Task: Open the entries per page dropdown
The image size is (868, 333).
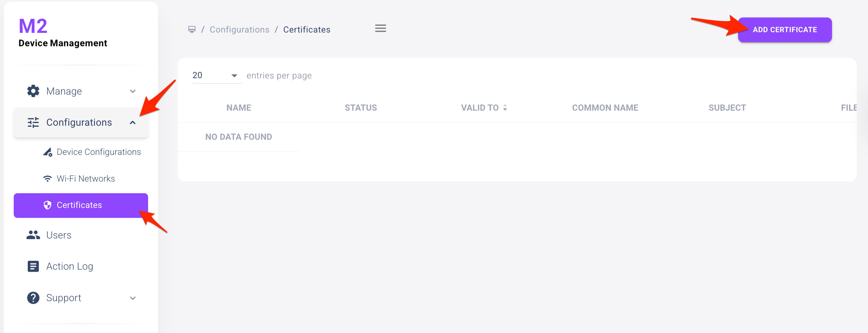Action: (216, 76)
